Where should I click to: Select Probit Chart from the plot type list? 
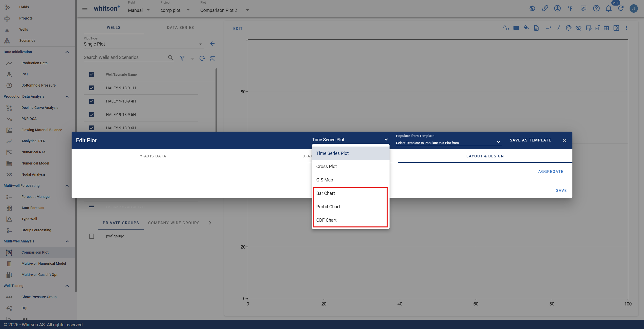coord(351,207)
